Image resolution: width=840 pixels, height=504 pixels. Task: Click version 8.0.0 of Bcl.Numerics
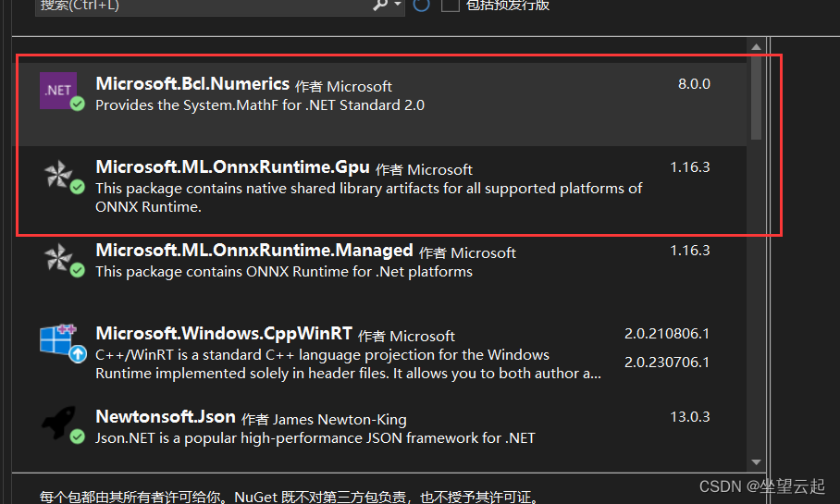pos(694,84)
